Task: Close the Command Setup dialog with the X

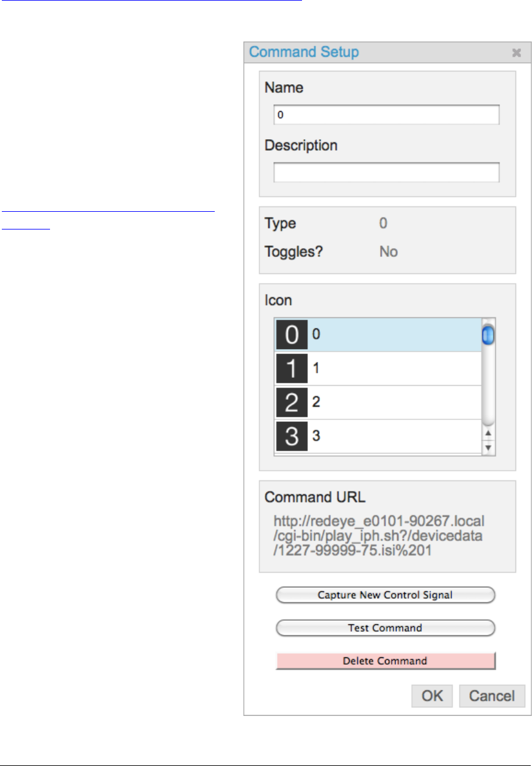Action: tap(516, 52)
